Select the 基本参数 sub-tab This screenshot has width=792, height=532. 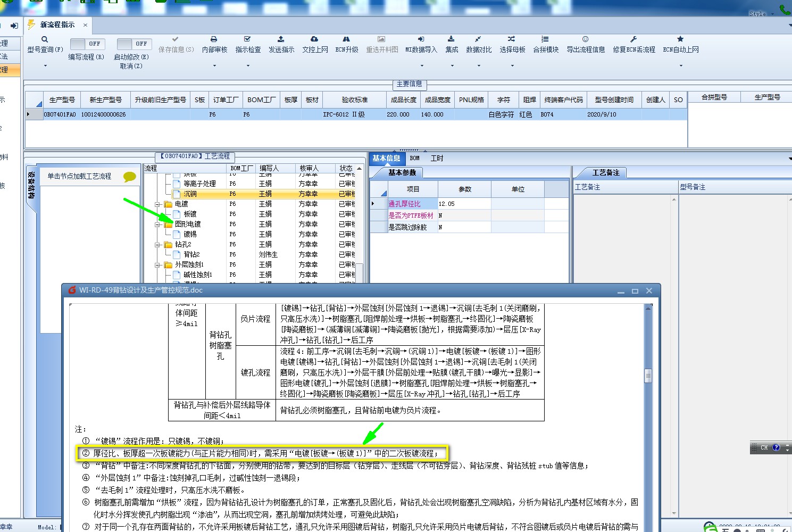(402, 172)
